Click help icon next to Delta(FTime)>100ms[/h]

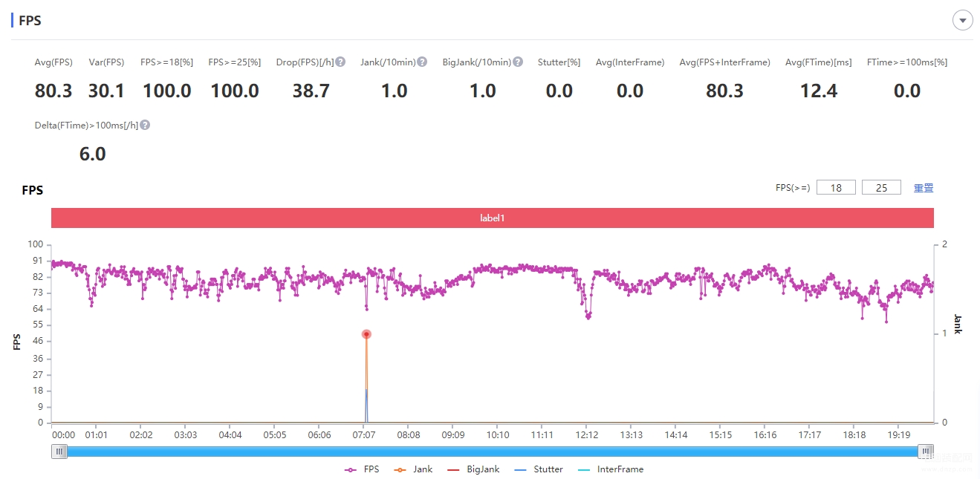click(145, 126)
